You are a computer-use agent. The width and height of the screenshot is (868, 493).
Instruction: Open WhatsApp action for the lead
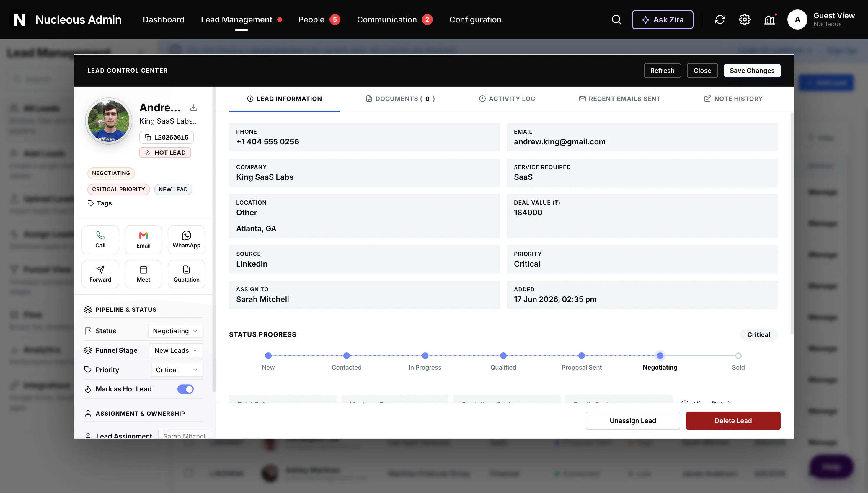click(187, 240)
